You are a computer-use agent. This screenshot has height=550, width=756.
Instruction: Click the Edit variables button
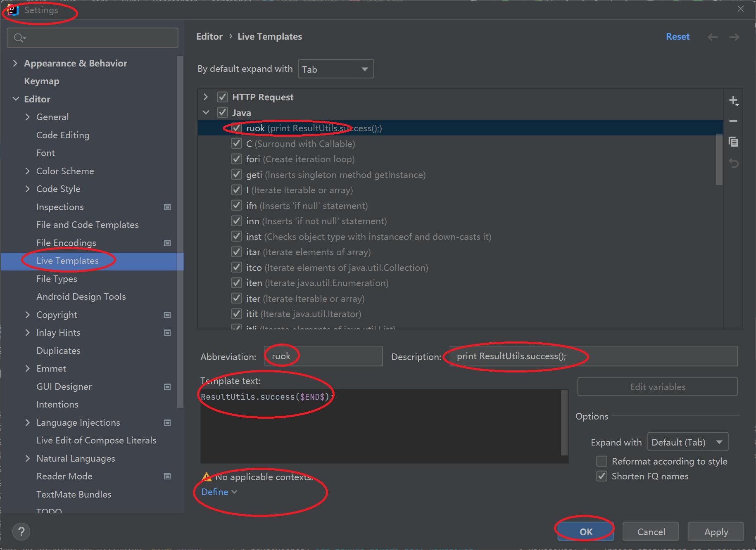(658, 386)
